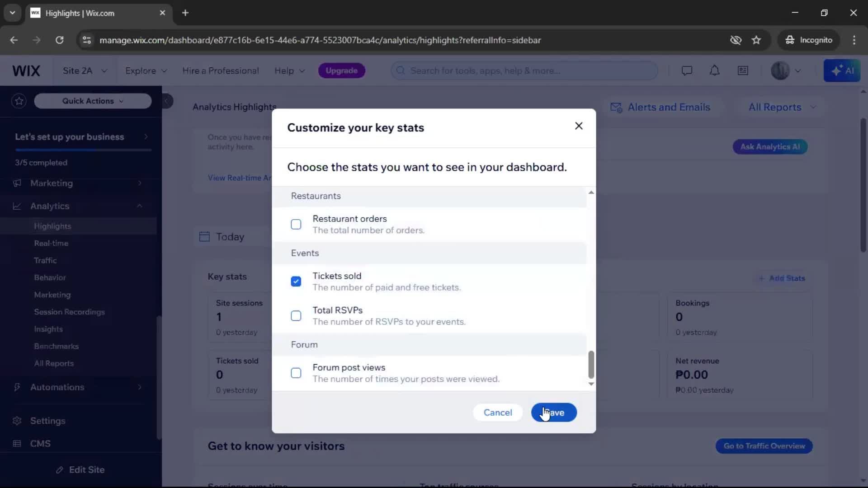Select Real-time in sidebar
This screenshot has width=868, height=488.
[51, 244]
